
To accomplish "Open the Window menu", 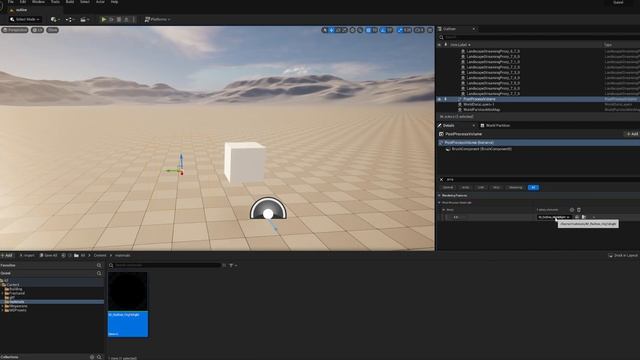I will (x=38, y=2).
